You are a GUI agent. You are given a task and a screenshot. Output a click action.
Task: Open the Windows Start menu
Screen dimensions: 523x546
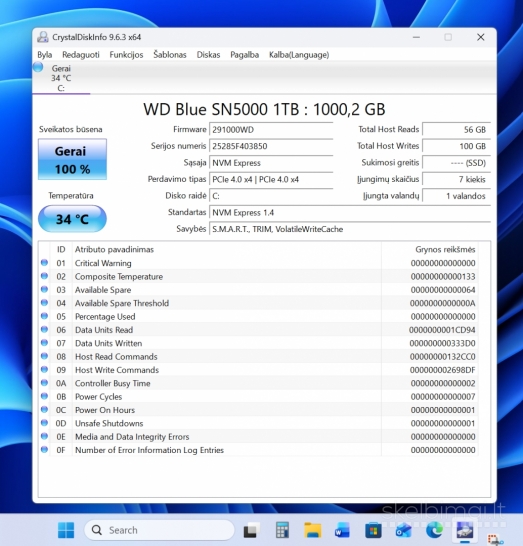[66, 530]
